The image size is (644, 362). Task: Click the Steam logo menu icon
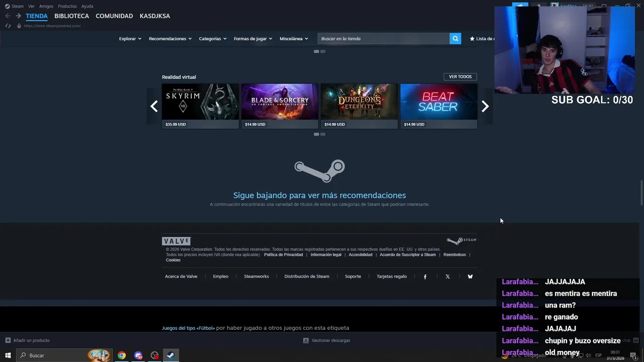pos(7,7)
